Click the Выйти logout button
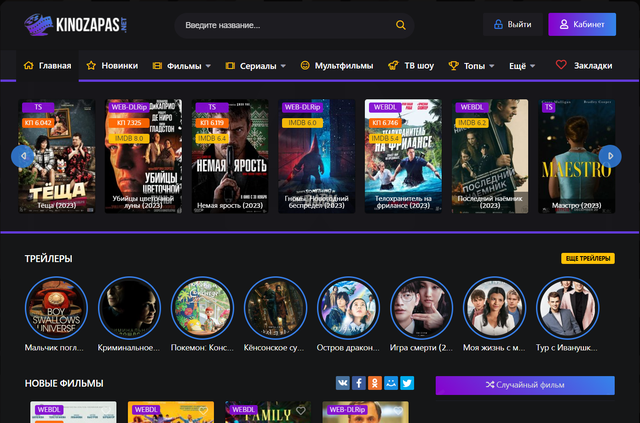This screenshot has width=640, height=423. (513, 24)
